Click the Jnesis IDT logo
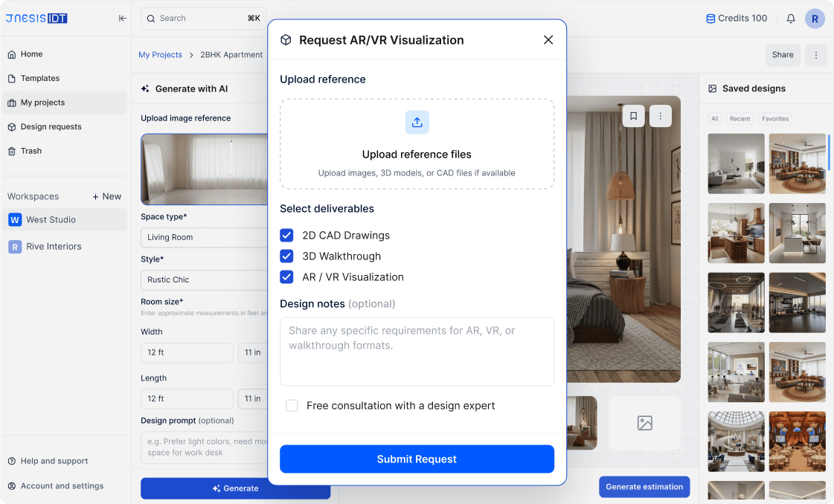Image resolution: width=834 pixels, height=504 pixels. pyautogui.click(x=36, y=18)
